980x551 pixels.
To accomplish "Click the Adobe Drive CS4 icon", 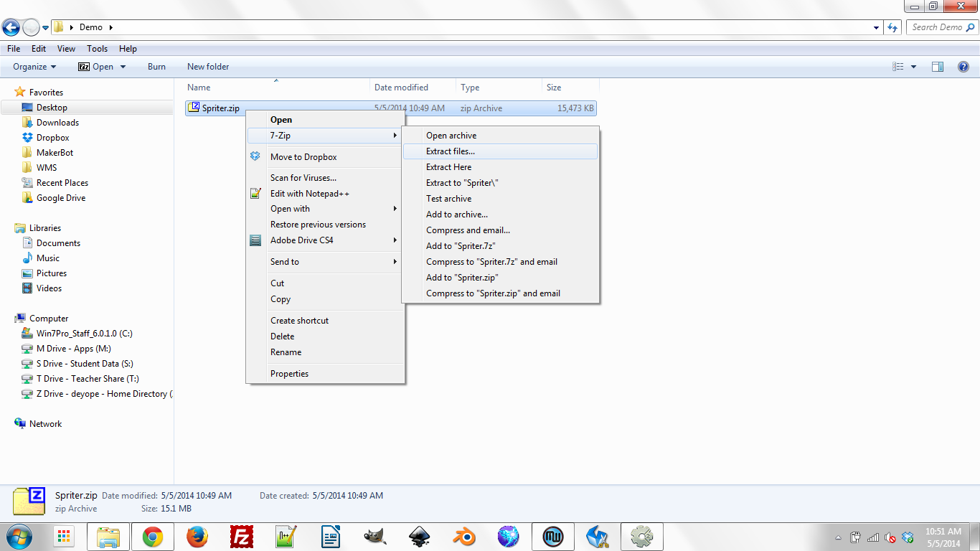I will [x=255, y=240].
